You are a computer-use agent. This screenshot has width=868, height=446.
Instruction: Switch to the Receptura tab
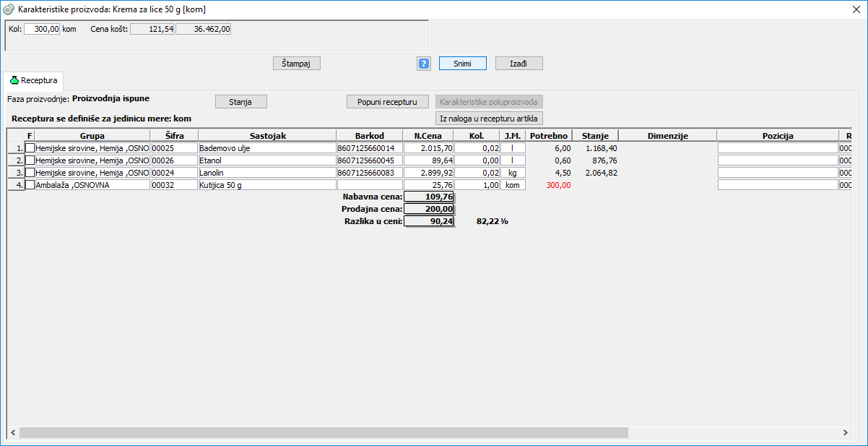pos(33,80)
